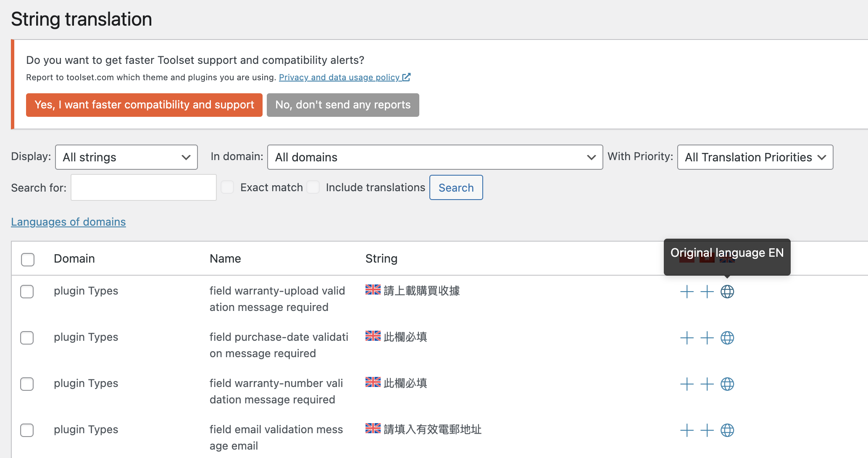Click the String column header
Viewport: 868px width, 458px height.
381,258
